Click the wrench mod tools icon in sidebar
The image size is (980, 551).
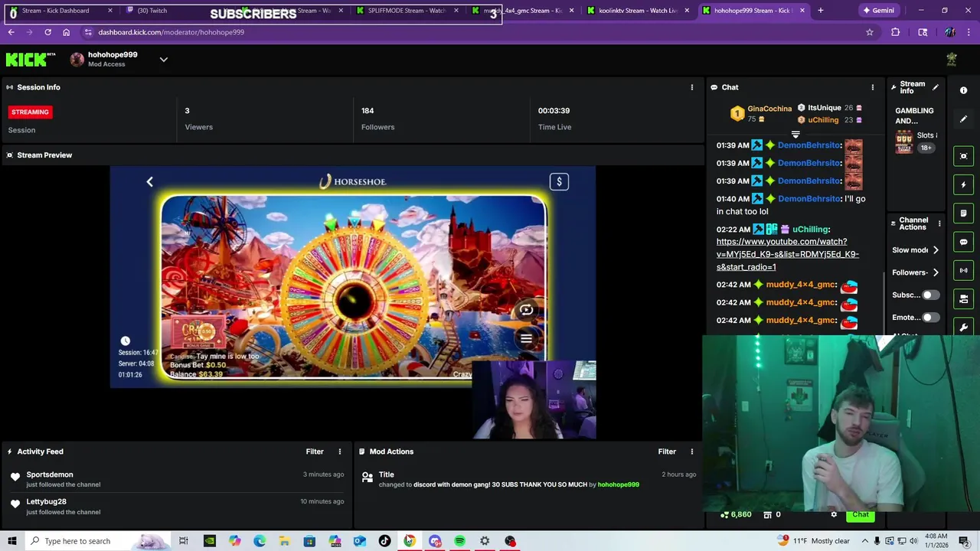tap(964, 328)
